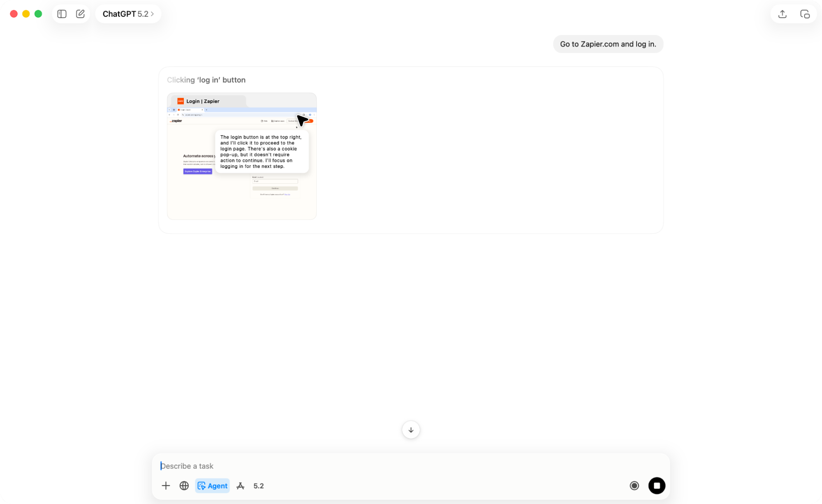The height and width of the screenshot is (504, 822).
Task: Start a new chat using the compose icon
Action: (x=80, y=14)
